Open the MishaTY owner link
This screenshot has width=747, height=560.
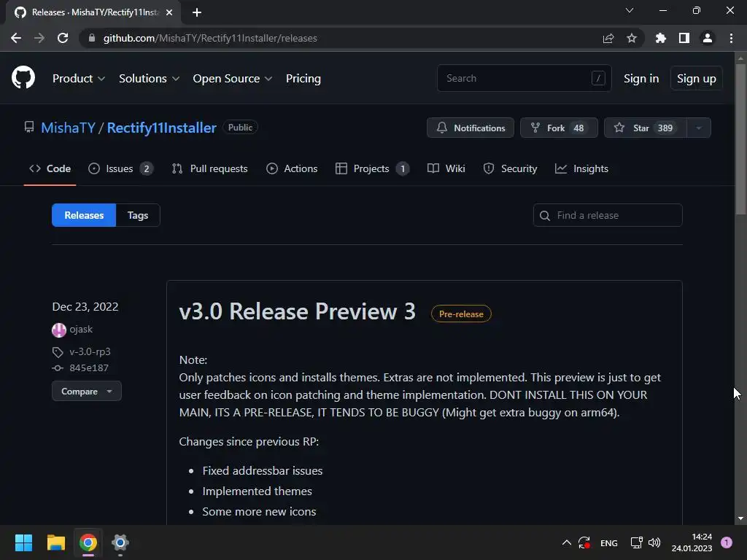(x=68, y=128)
